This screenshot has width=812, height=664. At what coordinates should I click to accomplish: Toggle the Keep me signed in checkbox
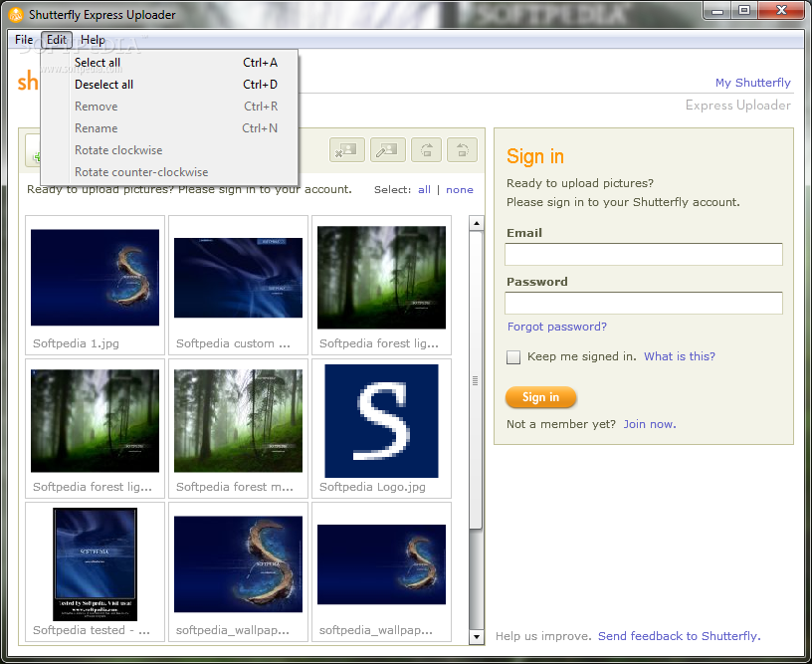coord(513,356)
